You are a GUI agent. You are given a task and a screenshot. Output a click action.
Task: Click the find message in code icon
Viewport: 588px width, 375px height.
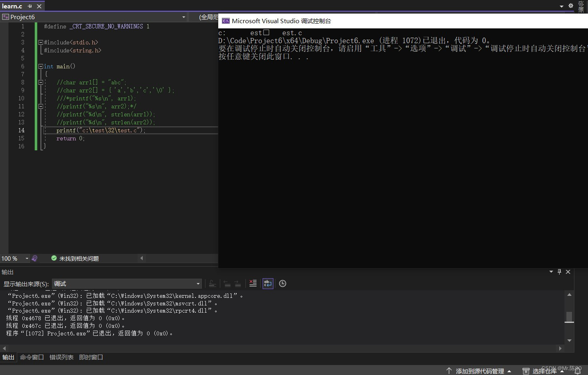pyautogui.click(x=213, y=283)
